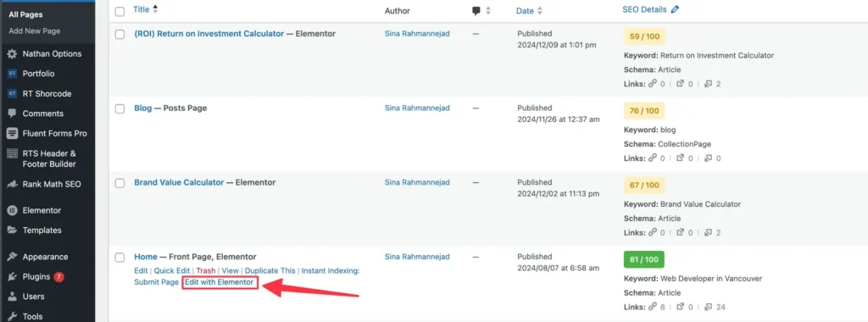
Task: Click the Tools wrench icon
Action: [12, 316]
